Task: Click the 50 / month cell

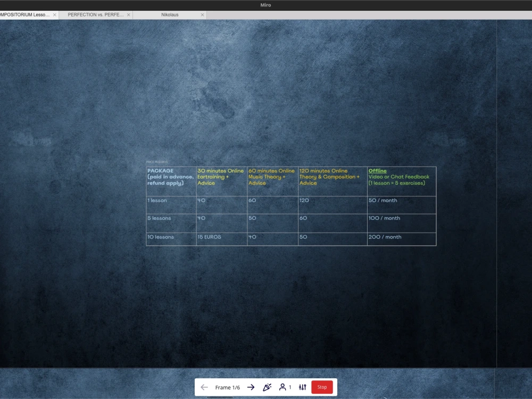Action: pyautogui.click(x=402, y=205)
